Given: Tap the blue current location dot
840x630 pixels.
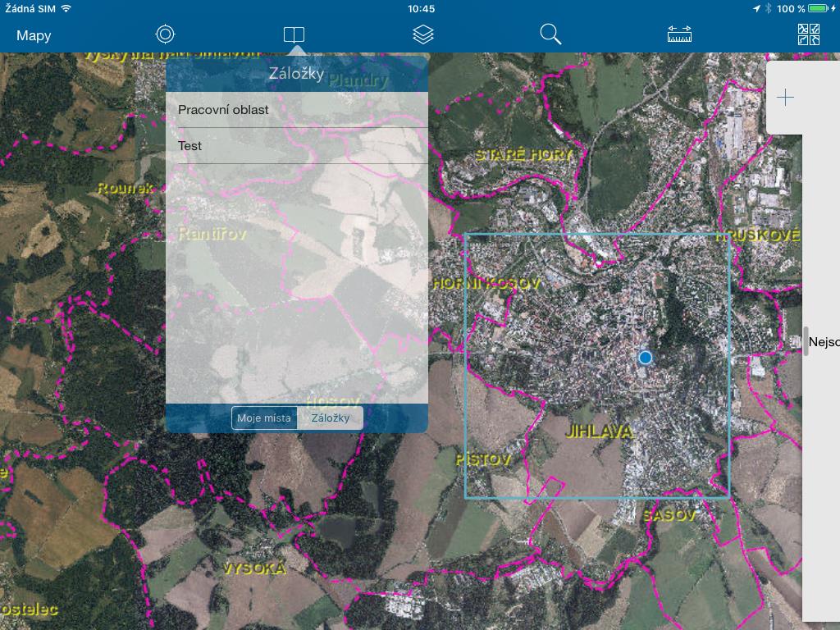Looking at the screenshot, I should coord(646,358).
